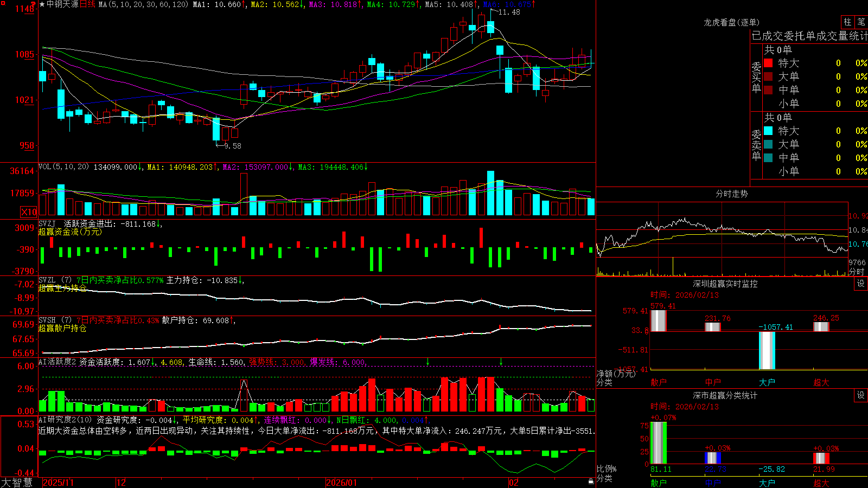The width and height of the screenshot is (868, 488).
Task: Click the cyan 特大 sell-order color swatch
Action: point(768,131)
